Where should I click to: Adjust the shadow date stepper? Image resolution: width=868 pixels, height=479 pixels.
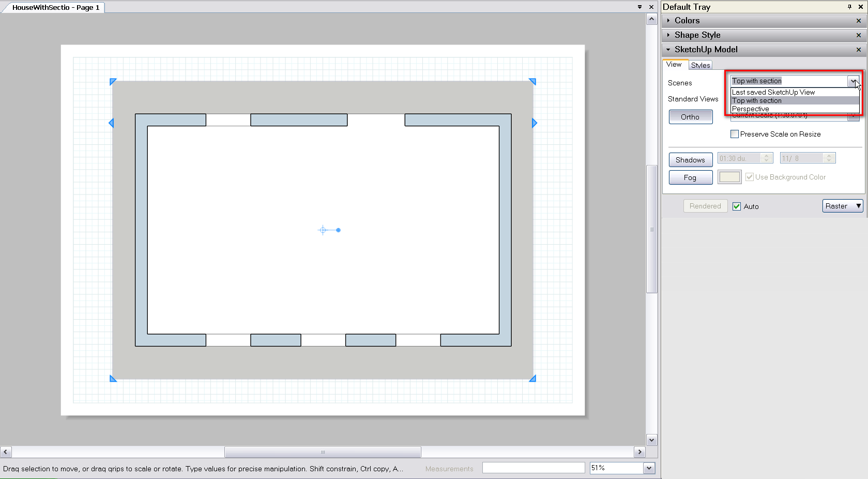click(x=829, y=158)
